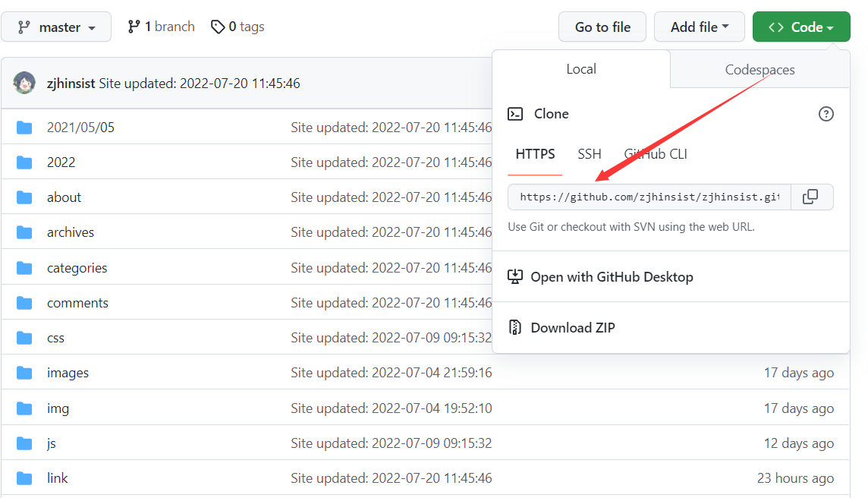Select the SSH clone tab
Viewport: 868px width, 498px height.
point(589,154)
